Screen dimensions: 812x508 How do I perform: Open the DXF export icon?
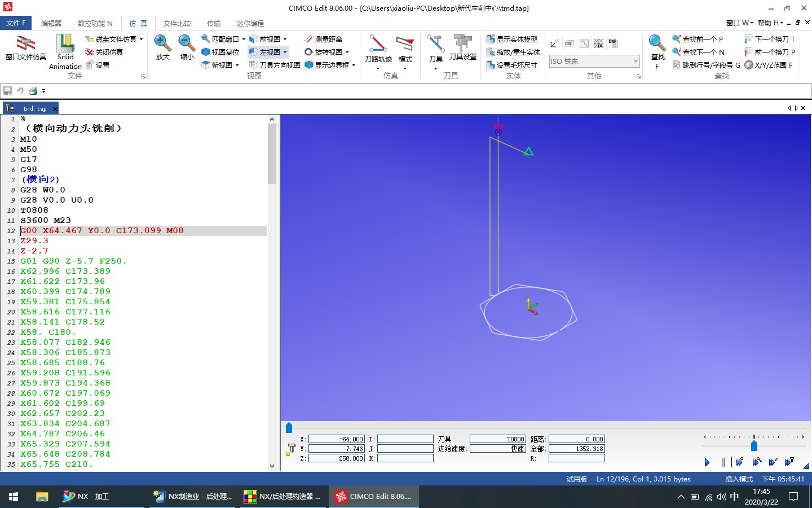(x=613, y=43)
